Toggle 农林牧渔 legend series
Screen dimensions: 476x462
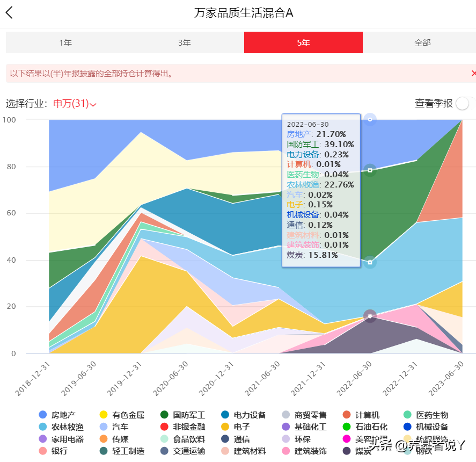point(61,427)
